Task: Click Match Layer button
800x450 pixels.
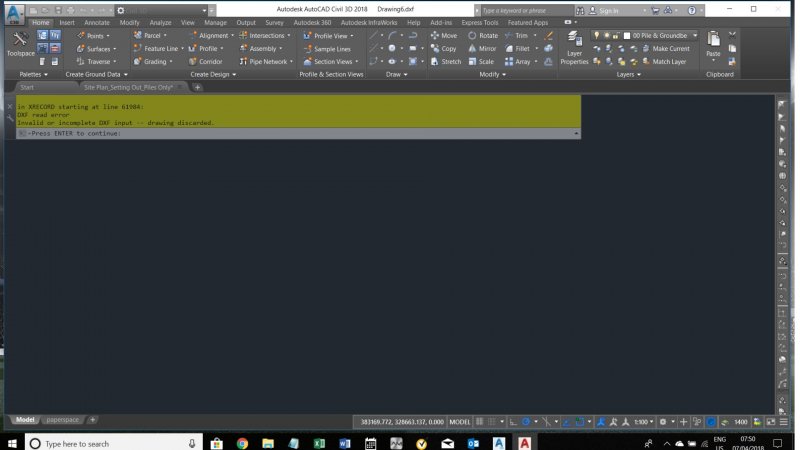Action: point(664,62)
